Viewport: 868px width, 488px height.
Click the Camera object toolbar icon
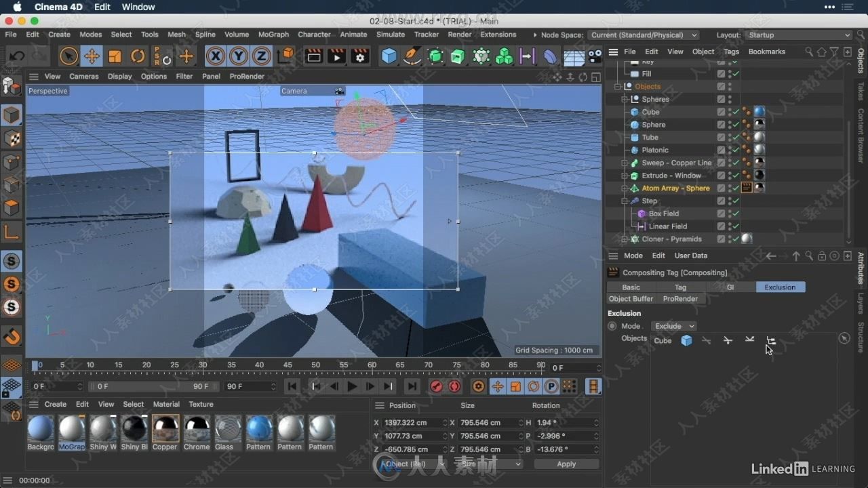(x=595, y=56)
